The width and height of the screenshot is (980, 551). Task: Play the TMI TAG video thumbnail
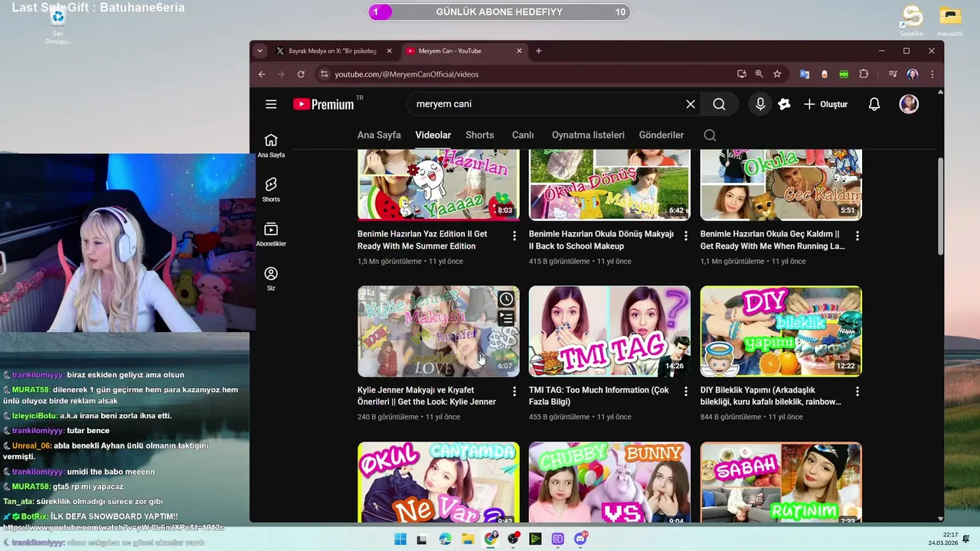point(609,331)
